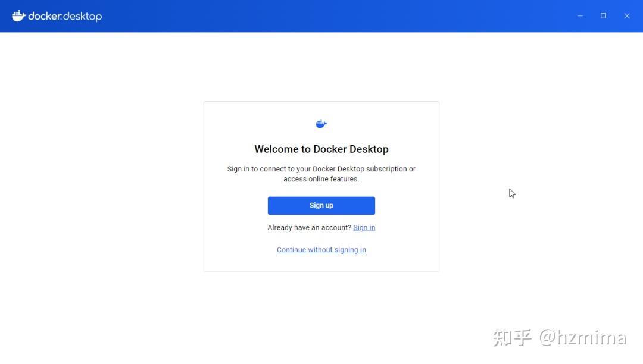Click the 'Already have an account?' text
Viewport: 643px width, 364px height.
click(309, 228)
